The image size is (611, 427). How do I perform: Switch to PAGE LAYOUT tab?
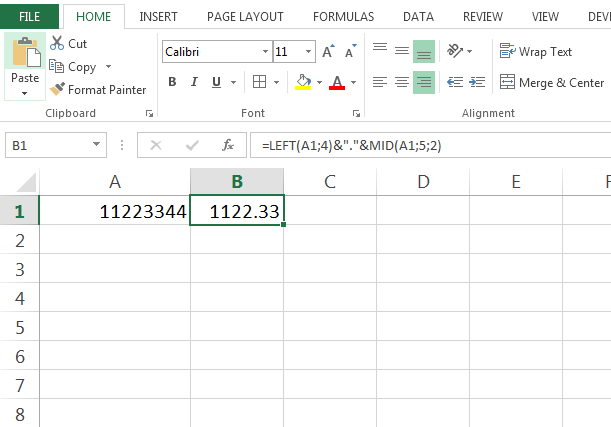[245, 17]
